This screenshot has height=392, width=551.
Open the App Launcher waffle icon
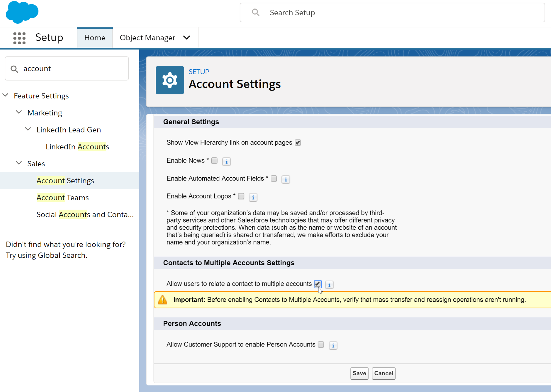tap(19, 38)
